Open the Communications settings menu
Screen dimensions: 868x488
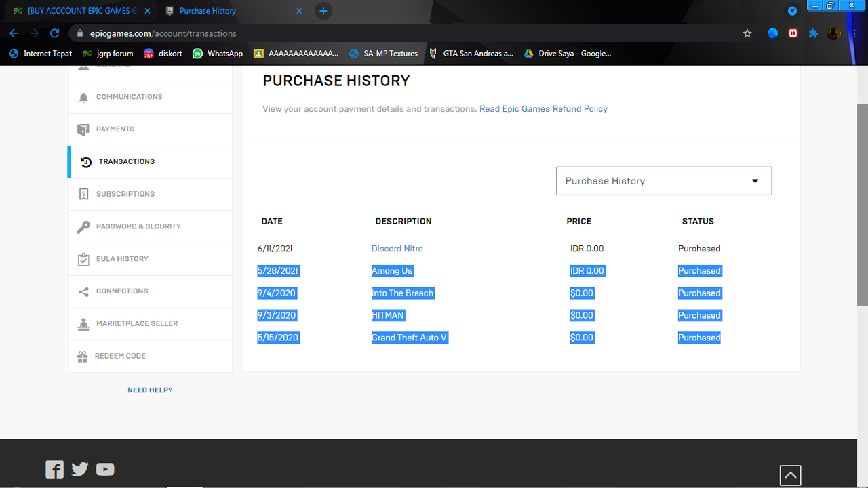point(150,97)
